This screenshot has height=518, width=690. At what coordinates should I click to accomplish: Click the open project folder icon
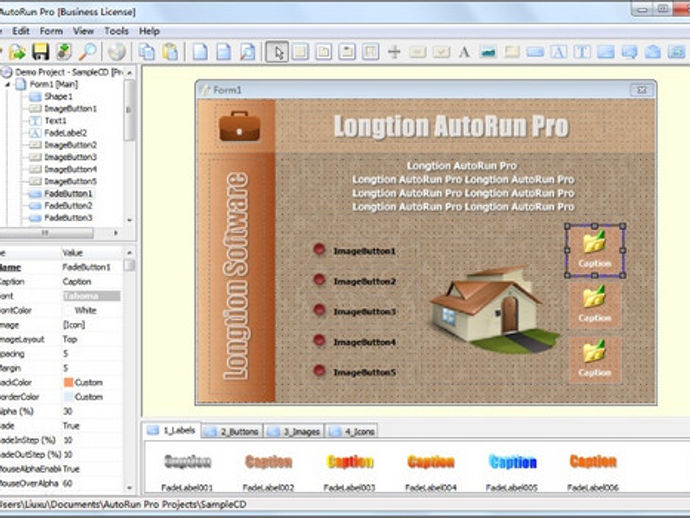coord(17,52)
